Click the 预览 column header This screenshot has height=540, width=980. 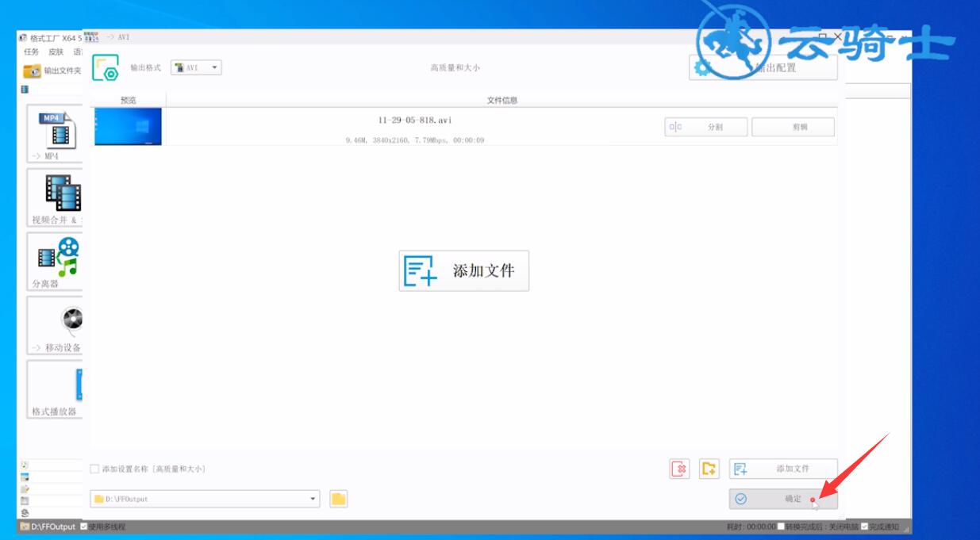point(128,101)
